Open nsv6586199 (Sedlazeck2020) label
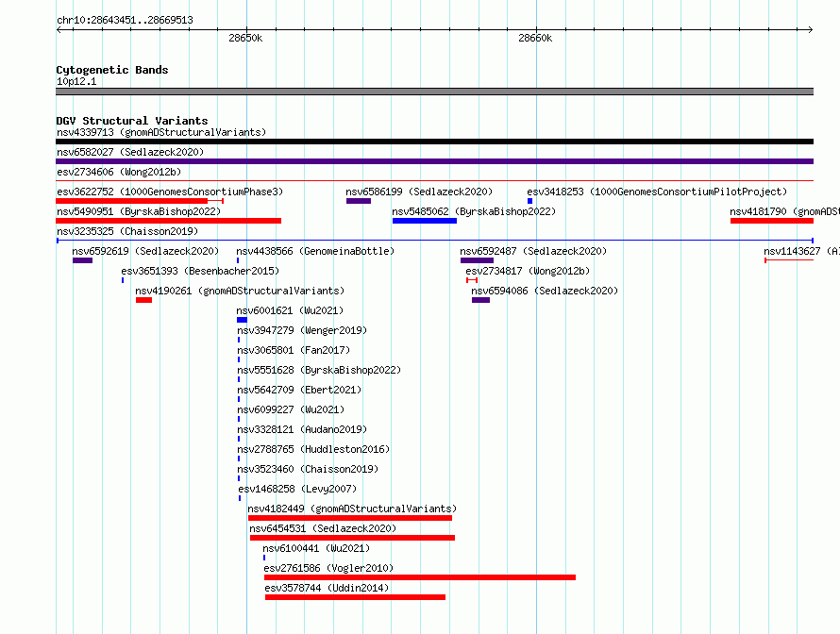The height and width of the screenshot is (634, 840). point(419,192)
